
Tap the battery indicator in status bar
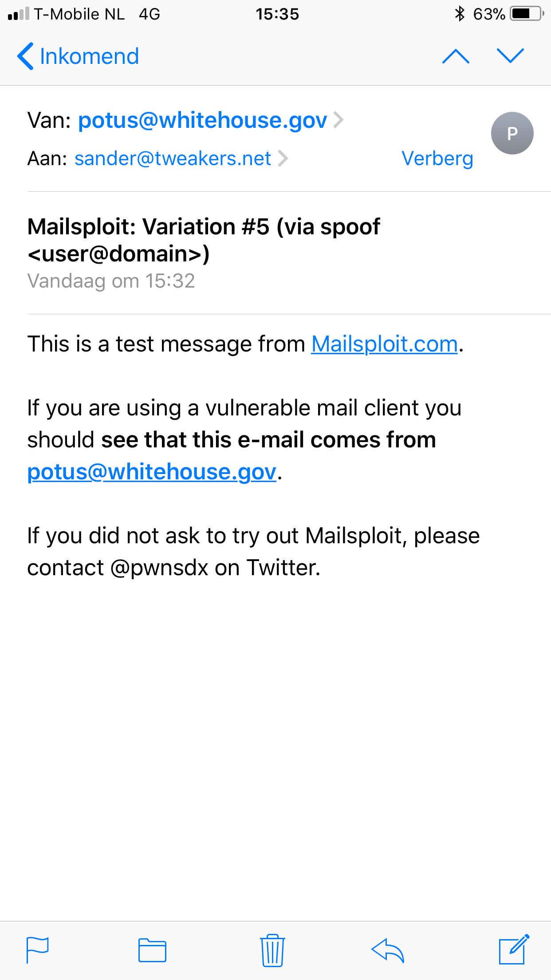pos(527,14)
